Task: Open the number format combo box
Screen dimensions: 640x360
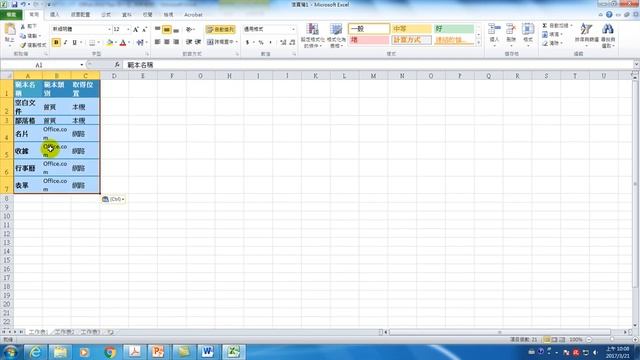Action: pos(269,29)
